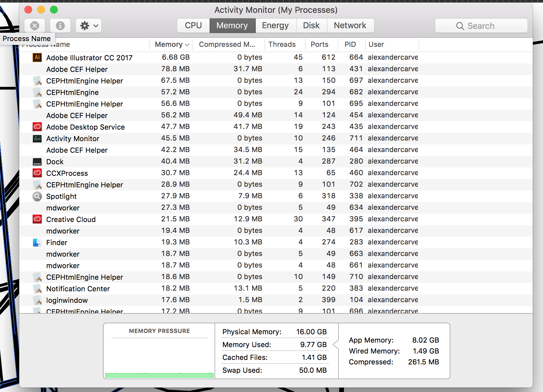This screenshot has width=543, height=392.
Task: Select Adobe CEF Helper with PID 454
Action: click(276, 115)
